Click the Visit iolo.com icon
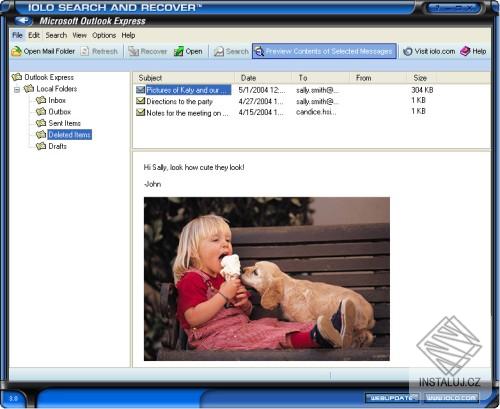The width and height of the screenshot is (500, 409). 407,51
